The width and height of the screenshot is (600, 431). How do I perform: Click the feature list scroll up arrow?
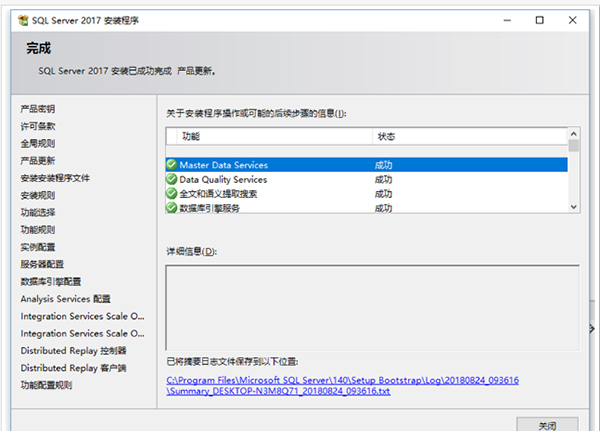[574, 134]
